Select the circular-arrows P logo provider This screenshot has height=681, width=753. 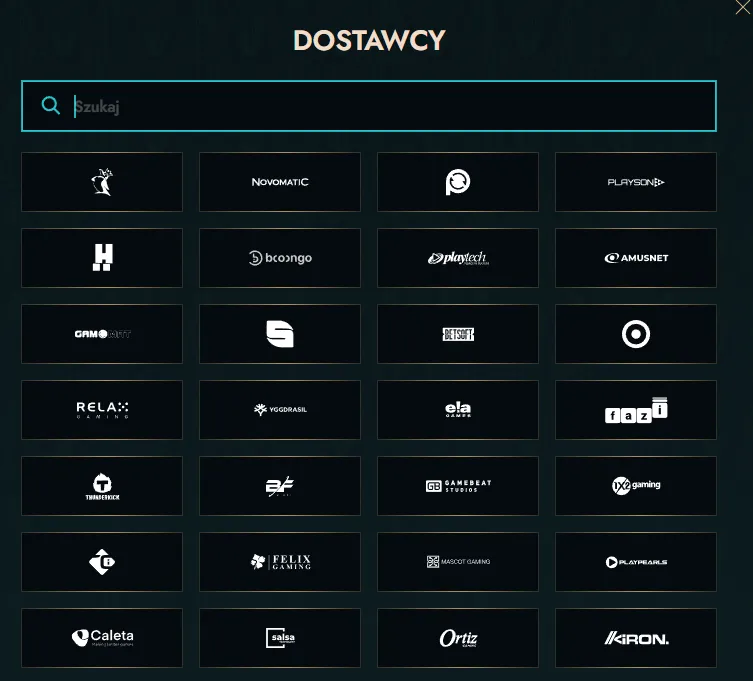(458, 182)
